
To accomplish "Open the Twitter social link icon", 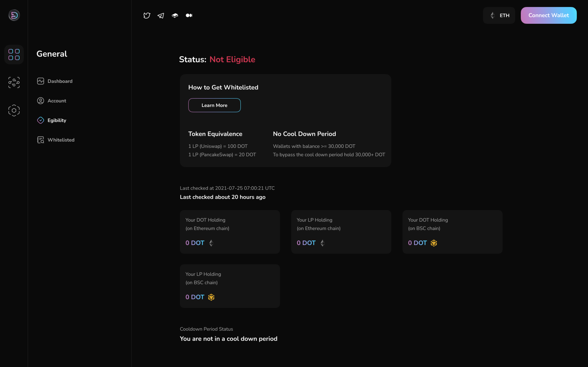I will [147, 16].
